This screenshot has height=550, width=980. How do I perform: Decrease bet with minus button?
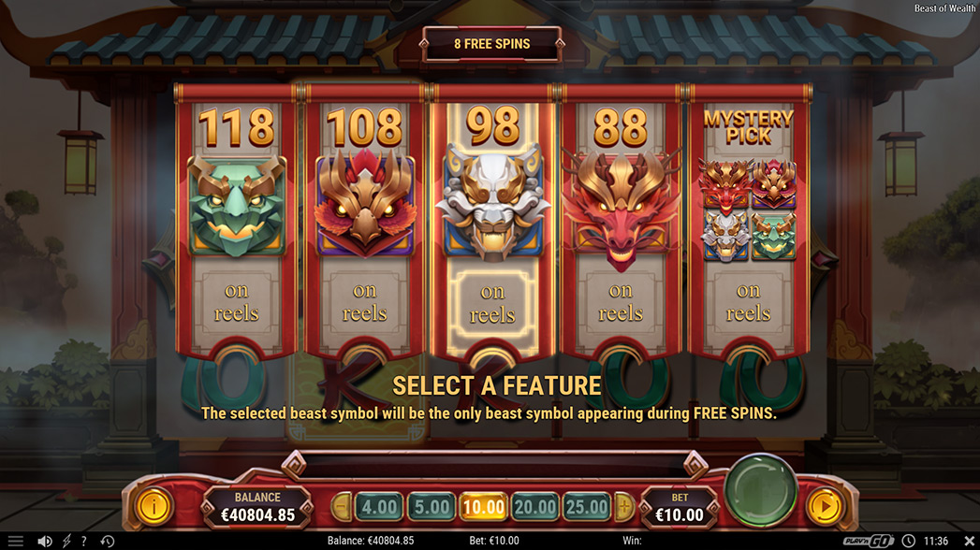[x=342, y=506]
